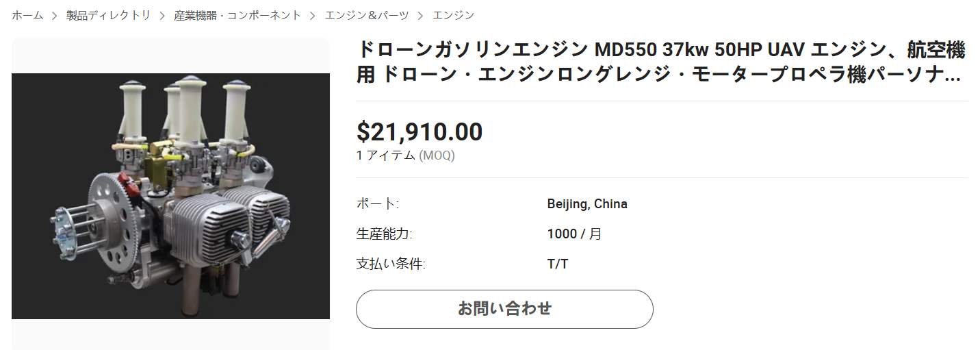Click the ホーム breadcrumb link

tap(27, 15)
